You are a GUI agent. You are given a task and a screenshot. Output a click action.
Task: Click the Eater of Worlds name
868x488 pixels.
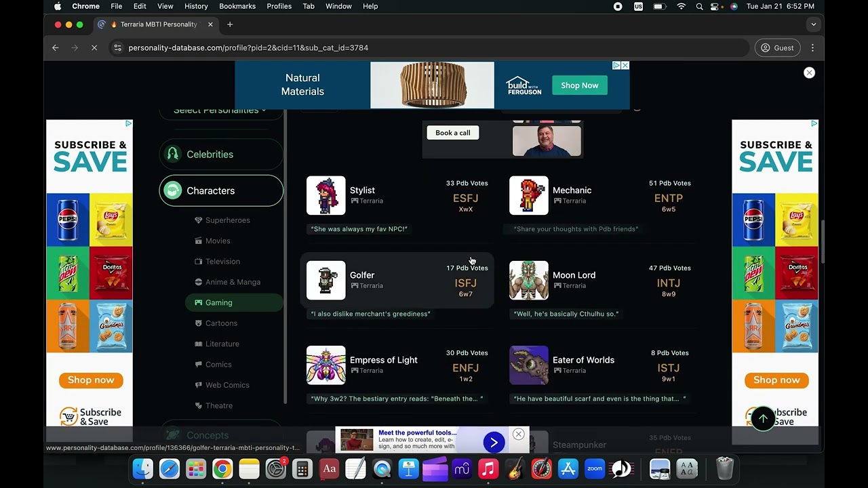click(583, 360)
